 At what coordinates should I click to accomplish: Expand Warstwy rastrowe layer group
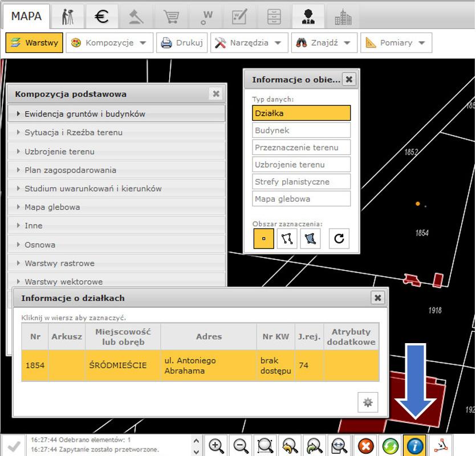pos(116,263)
